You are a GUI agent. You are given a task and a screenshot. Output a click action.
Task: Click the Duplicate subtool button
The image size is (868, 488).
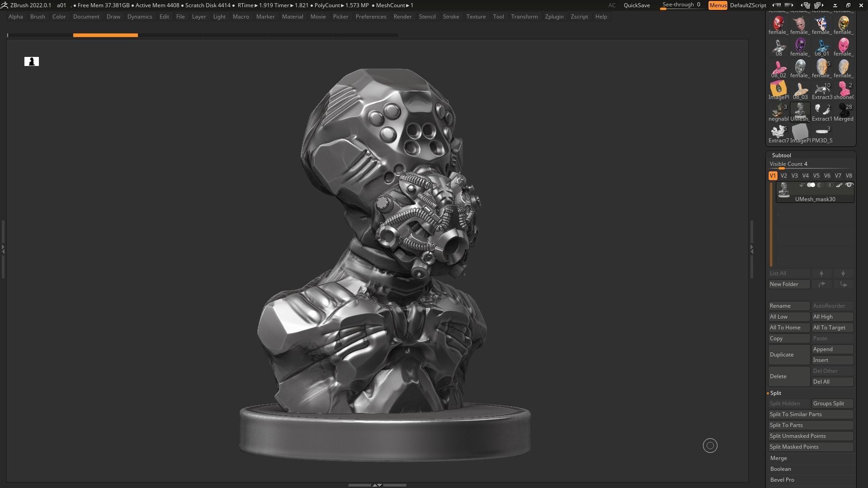coord(789,355)
